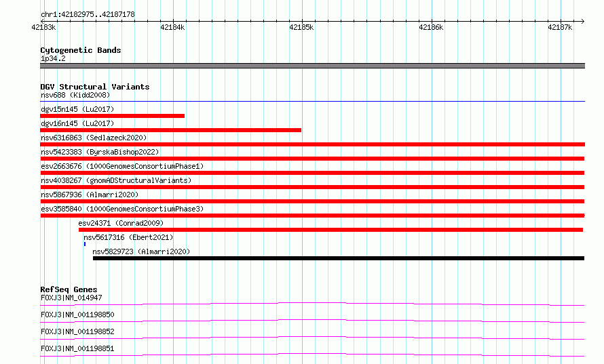This screenshot has width=604, height=364.
Task: Click the right arrow at ruler end
Action: click(582, 21)
